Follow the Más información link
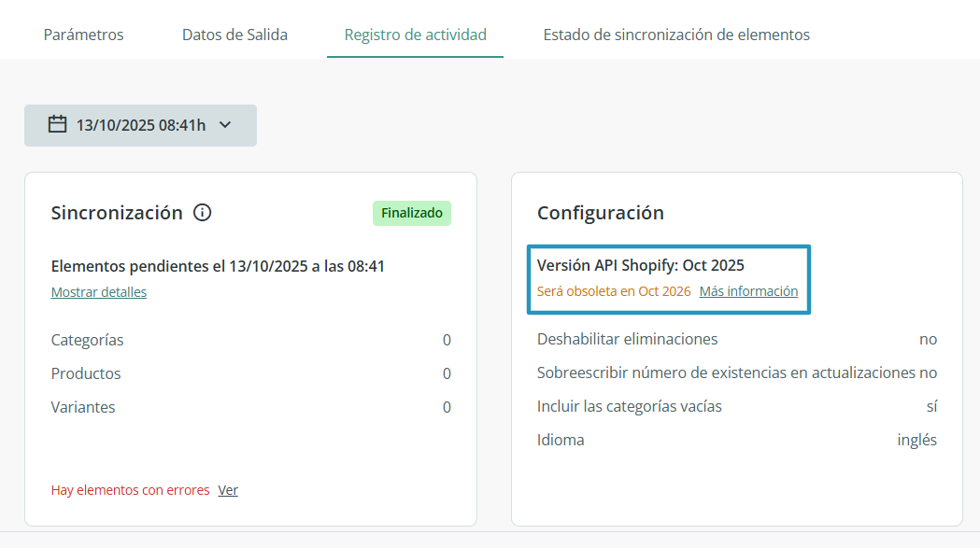This screenshot has height=548, width=980. click(x=748, y=291)
